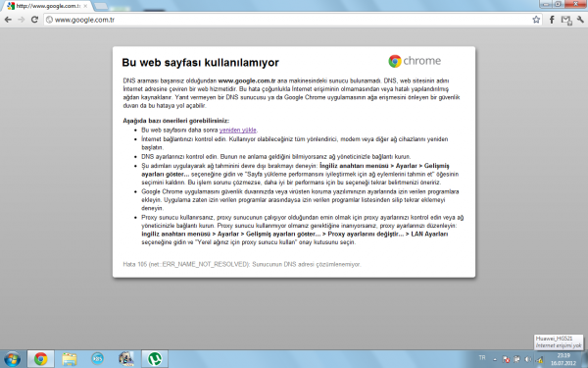Viewport: 588px width, 368px height.
Task: Select Chrome in the Windows taskbar
Action: (x=40, y=359)
